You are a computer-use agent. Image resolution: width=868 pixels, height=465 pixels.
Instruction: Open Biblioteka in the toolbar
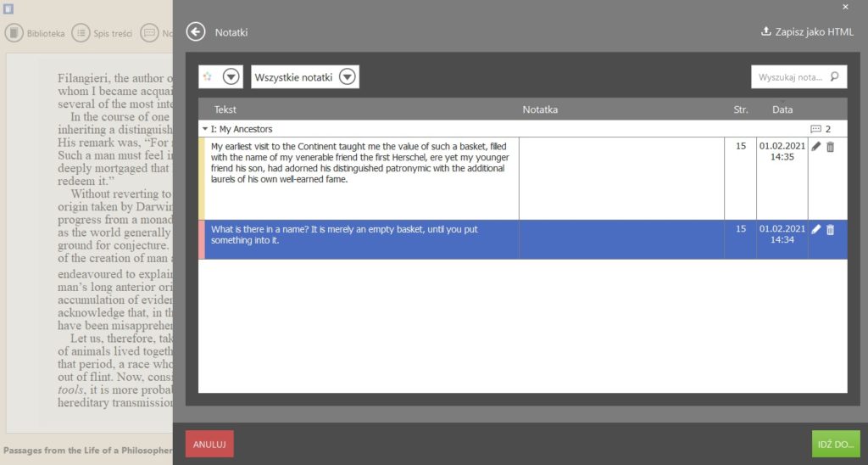36,33
